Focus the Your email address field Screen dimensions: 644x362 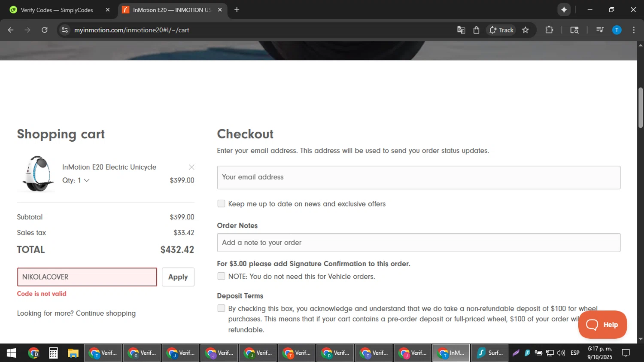pos(419,177)
